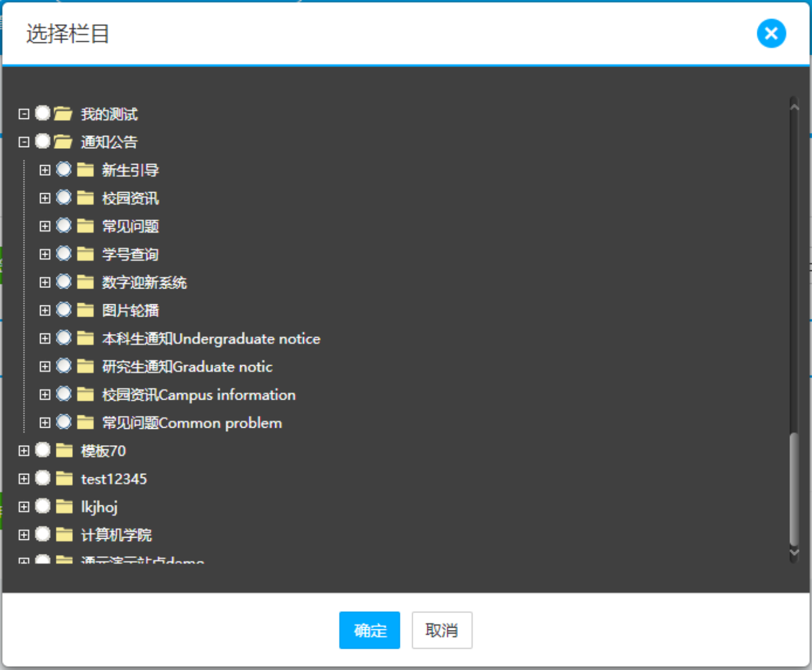
Task: Click the 取消 cancel button
Action: [442, 630]
